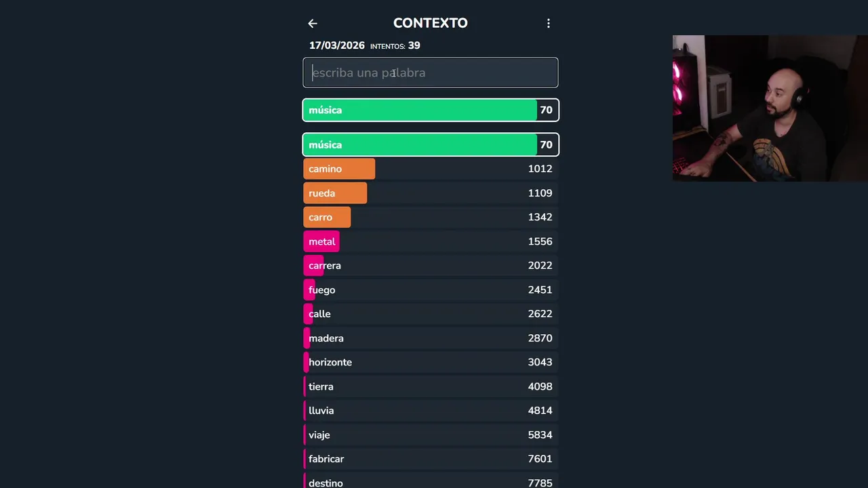This screenshot has width=868, height=488.
Task: Click the 'carro' orange bar
Action: (x=327, y=218)
